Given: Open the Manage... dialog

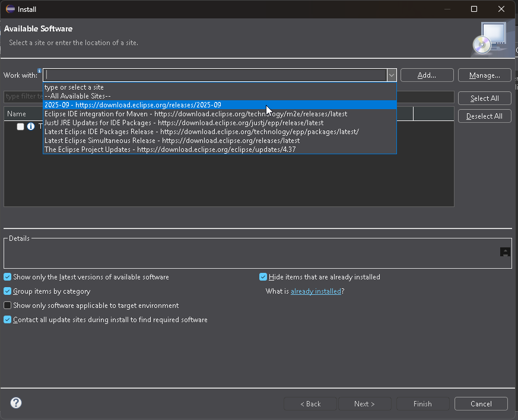Looking at the screenshot, I should tap(484, 75).
